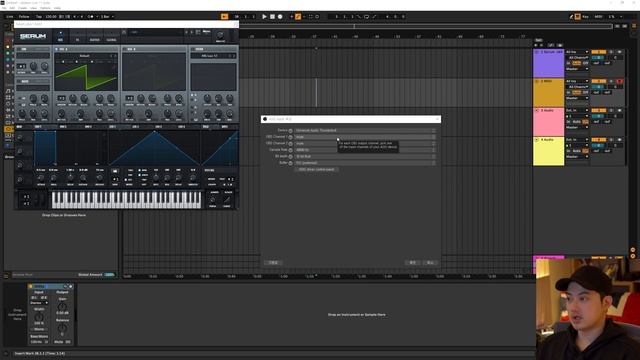Select the next Serum preset arrow
The width and height of the screenshot is (640, 360).
191,32
